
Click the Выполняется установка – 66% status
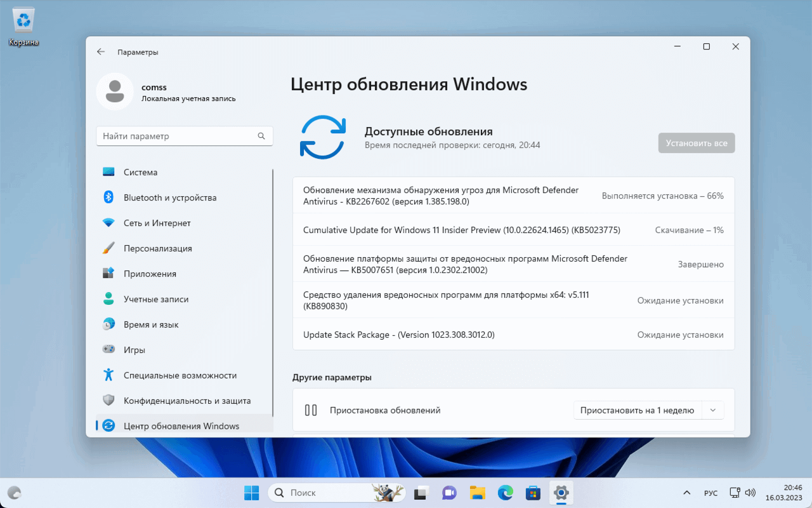point(663,196)
